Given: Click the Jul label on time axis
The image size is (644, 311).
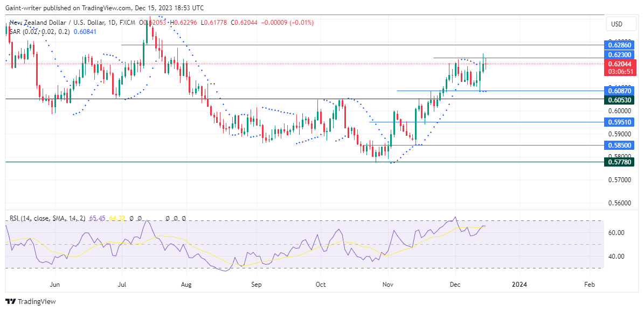Looking at the screenshot, I should 122,284.
